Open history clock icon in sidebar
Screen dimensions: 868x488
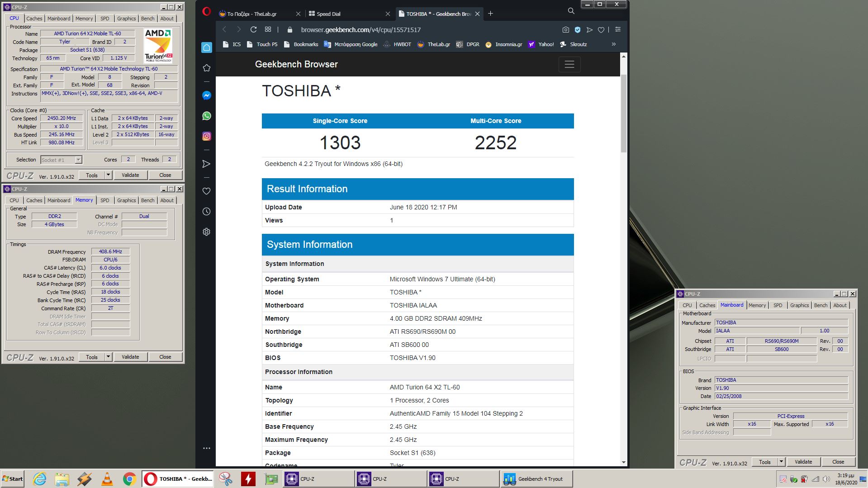206,211
